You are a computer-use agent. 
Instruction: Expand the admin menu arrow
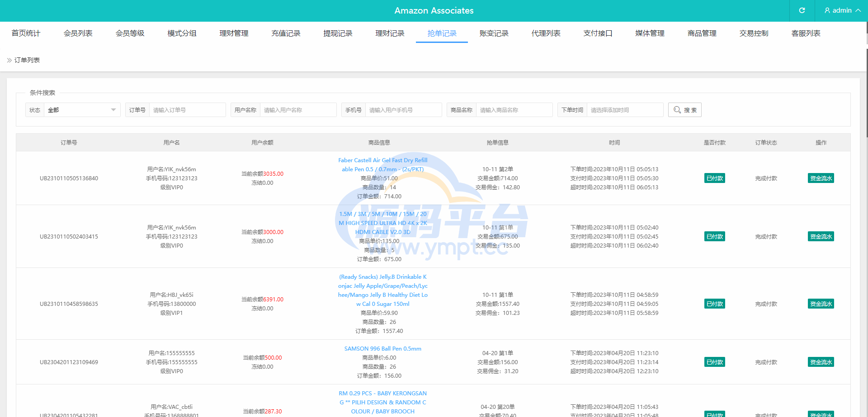click(858, 10)
